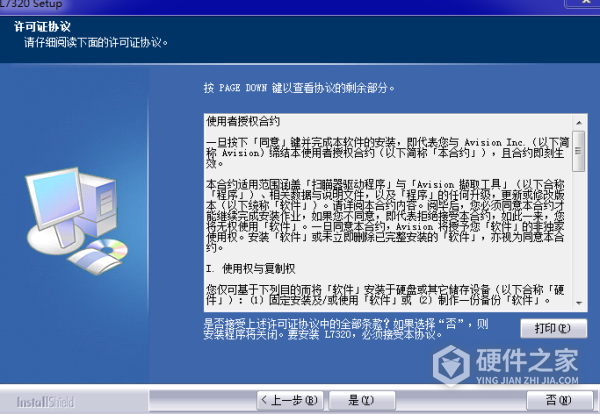The image size is (600, 414).
Task: Click the license scrollbar thumb
Action: point(579,151)
